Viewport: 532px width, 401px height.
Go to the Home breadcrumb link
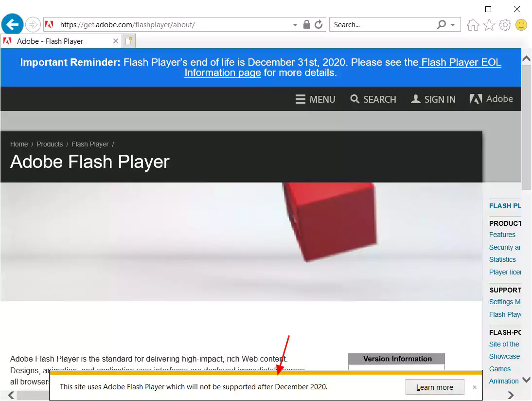coord(19,144)
